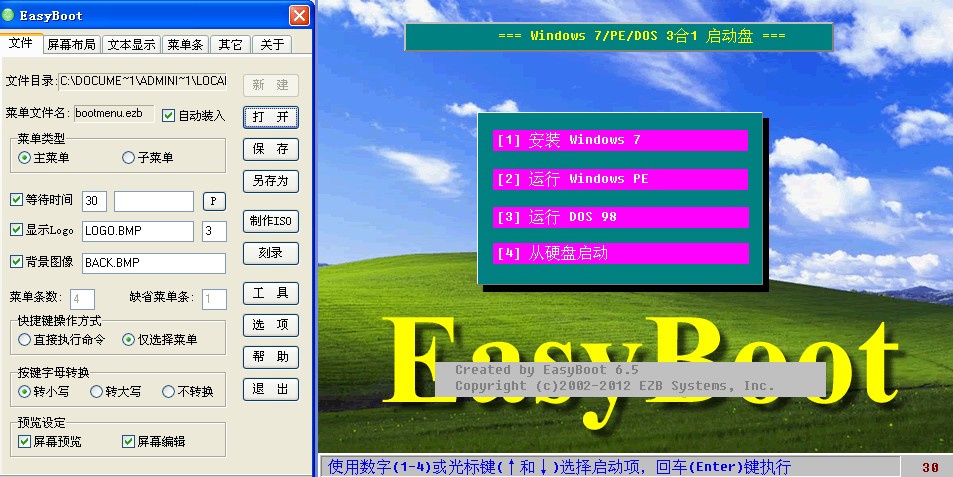Select preview menu item [3] 运行 DOS 98
Screen dimensions: 953x477
[621, 218]
